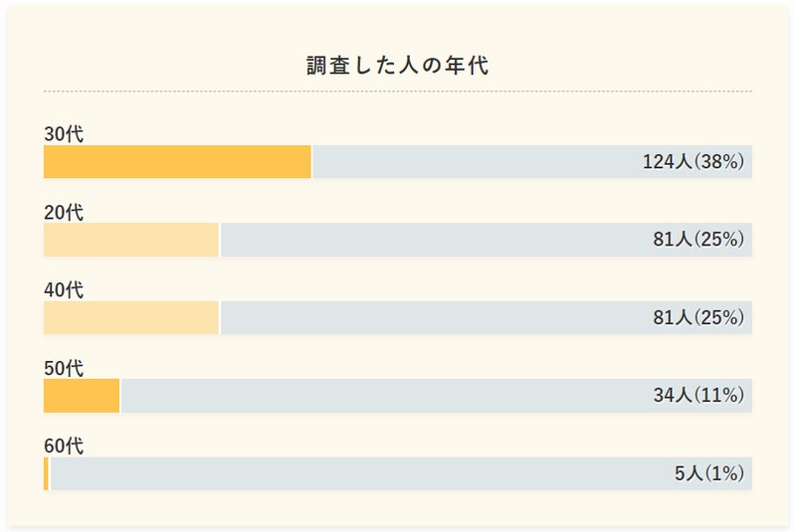The width and height of the screenshot is (795, 532).
Task: Click the orange filled bar for 30代
Action: click(x=177, y=161)
